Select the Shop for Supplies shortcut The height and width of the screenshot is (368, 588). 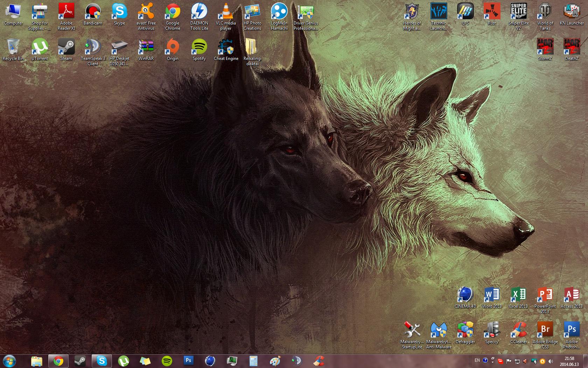coord(40,17)
